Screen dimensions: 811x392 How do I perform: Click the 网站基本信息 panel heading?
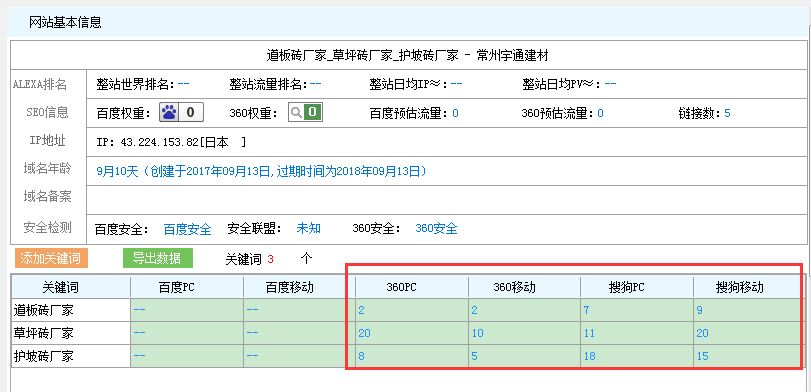pyautogui.click(x=65, y=22)
